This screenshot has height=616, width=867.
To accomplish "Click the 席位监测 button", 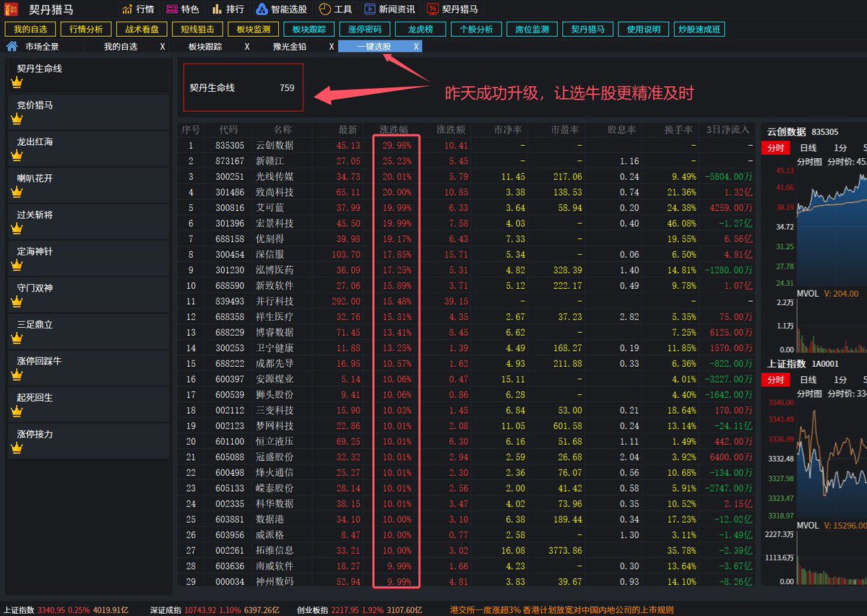I will point(532,30).
